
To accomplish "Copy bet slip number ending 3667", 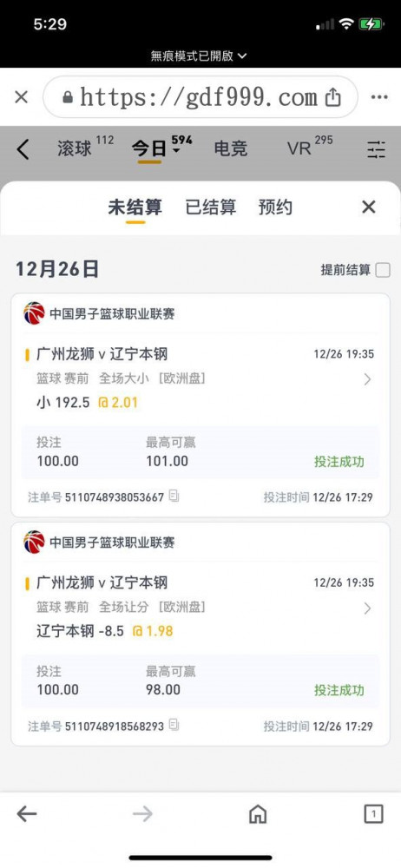I will pos(174,496).
